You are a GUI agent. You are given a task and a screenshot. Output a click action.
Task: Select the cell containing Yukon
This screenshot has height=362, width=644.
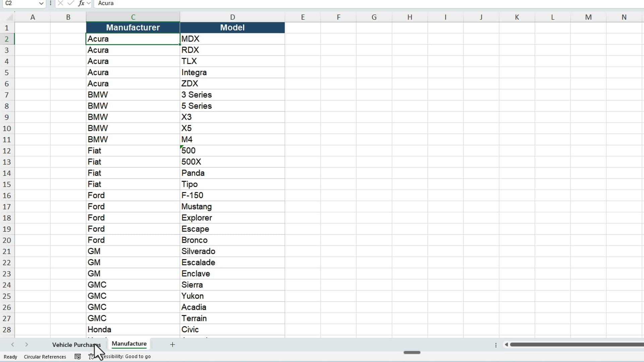(x=232, y=296)
